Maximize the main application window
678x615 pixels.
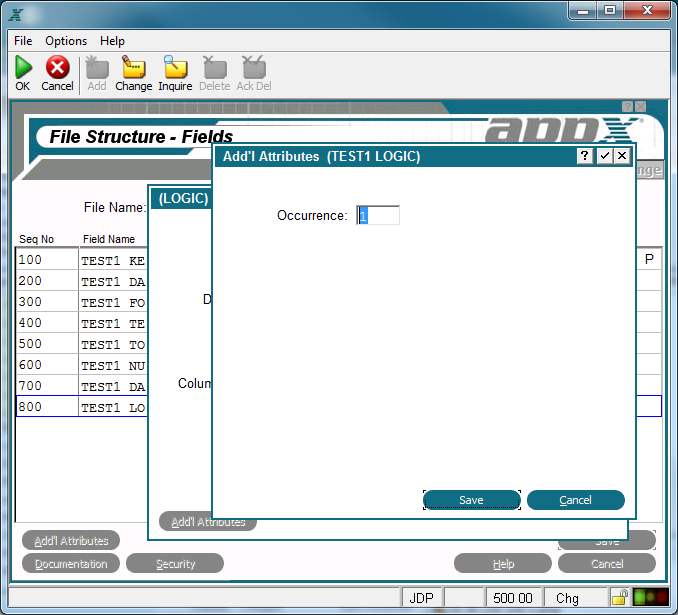pyautogui.click(x=610, y=11)
